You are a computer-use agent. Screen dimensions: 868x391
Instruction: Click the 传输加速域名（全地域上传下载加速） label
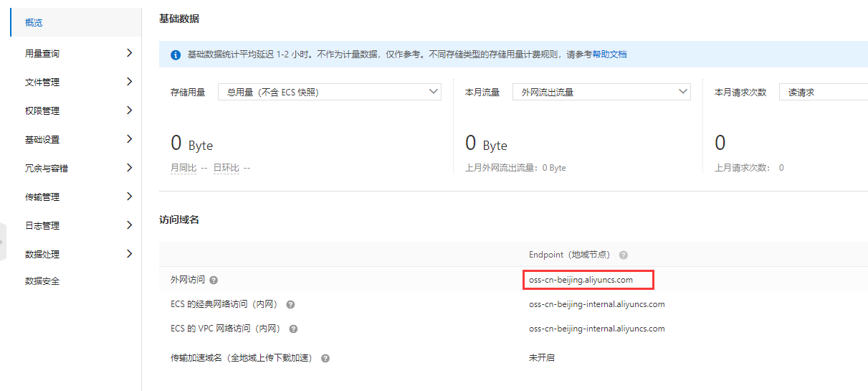click(243, 357)
